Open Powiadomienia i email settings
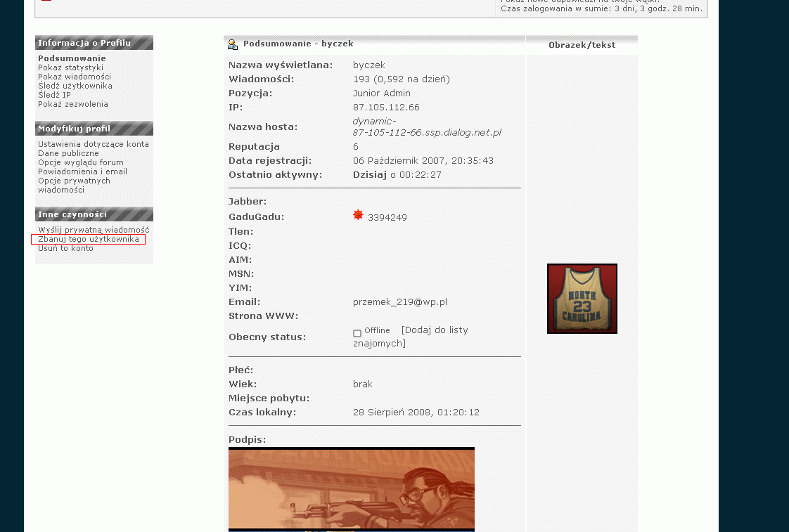The width and height of the screenshot is (789, 532). click(x=82, y=171)
